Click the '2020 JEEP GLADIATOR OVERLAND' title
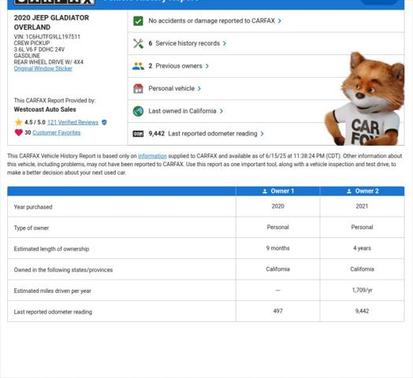Image resolution: width=413 pixels, height=378 pixels. click(51, 22)
